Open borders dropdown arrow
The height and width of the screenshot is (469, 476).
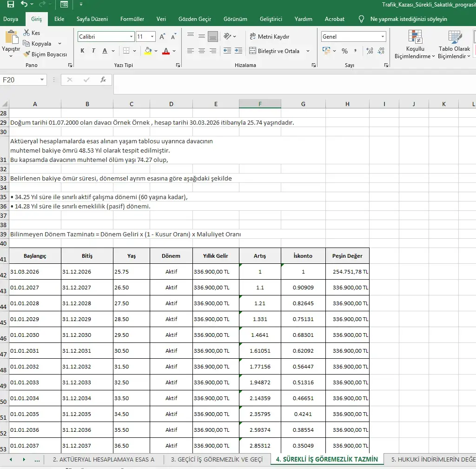tap(134, 51)
